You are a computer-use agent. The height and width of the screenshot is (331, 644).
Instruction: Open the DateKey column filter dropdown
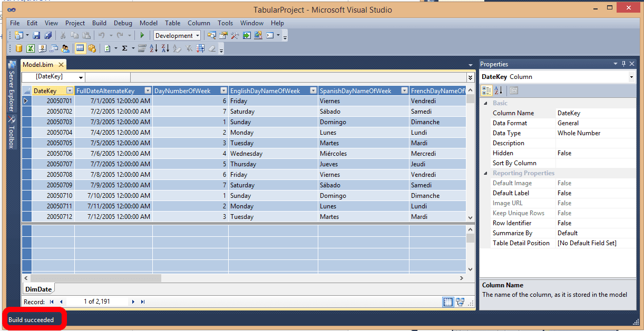point(70,91)
